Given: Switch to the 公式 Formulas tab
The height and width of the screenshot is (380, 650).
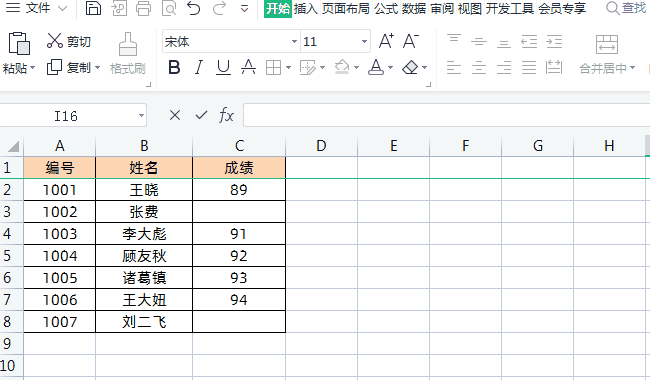Looking at the screenshot, I should pyautogui.click(x=386, y=8).
